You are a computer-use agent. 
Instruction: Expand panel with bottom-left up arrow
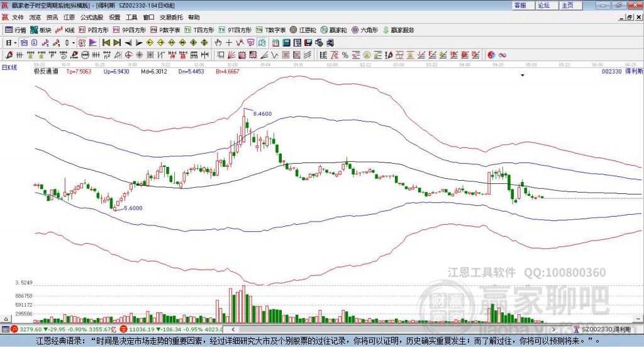[6, 319]
